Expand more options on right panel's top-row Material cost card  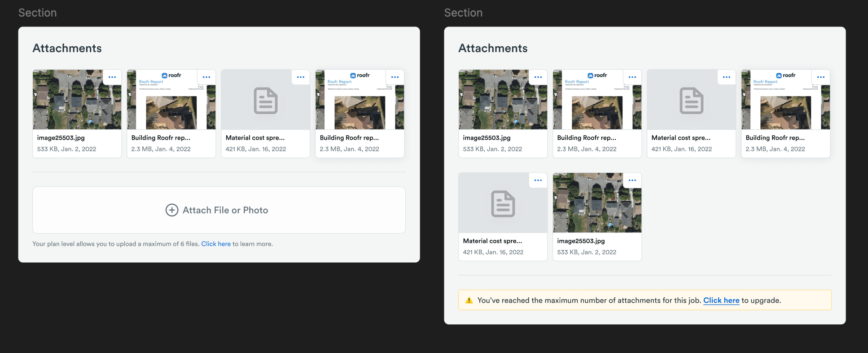click(727, 77)
